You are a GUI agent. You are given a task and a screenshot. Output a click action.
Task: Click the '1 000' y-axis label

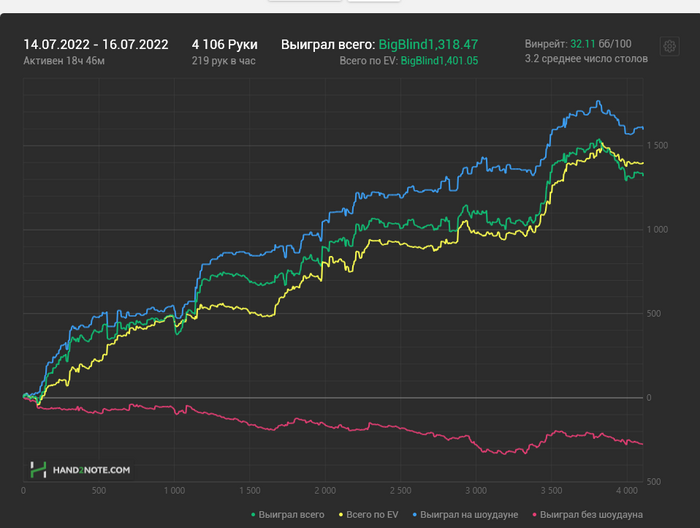tap(657, 229)
